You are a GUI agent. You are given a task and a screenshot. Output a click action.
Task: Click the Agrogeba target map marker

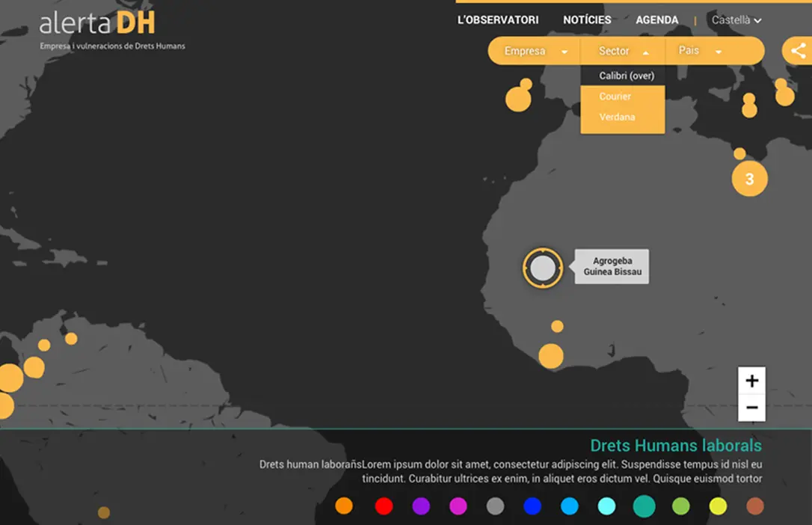[x=543, y=268]
